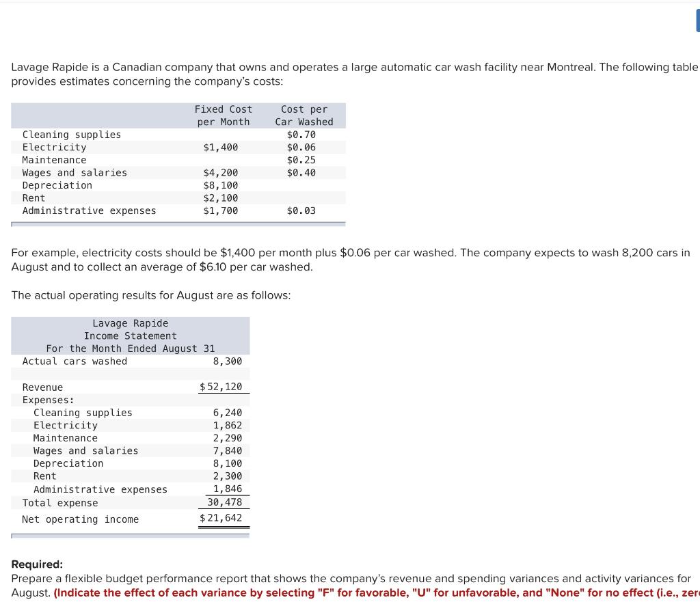Image resolution: width=700 pixels, height=602 pixels.
Task: Click the $0.70 cleaning supplies cost value
Action: click(x=301, y=135)
